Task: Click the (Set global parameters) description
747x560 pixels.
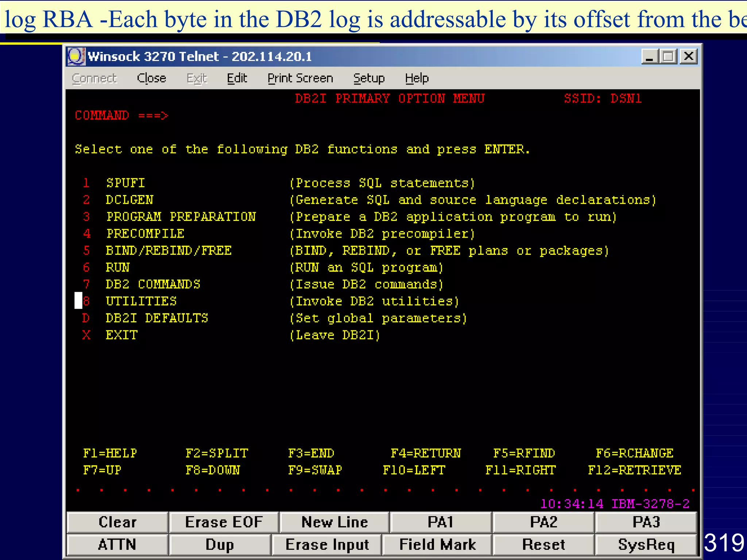Action: click(x=378, y=318)
